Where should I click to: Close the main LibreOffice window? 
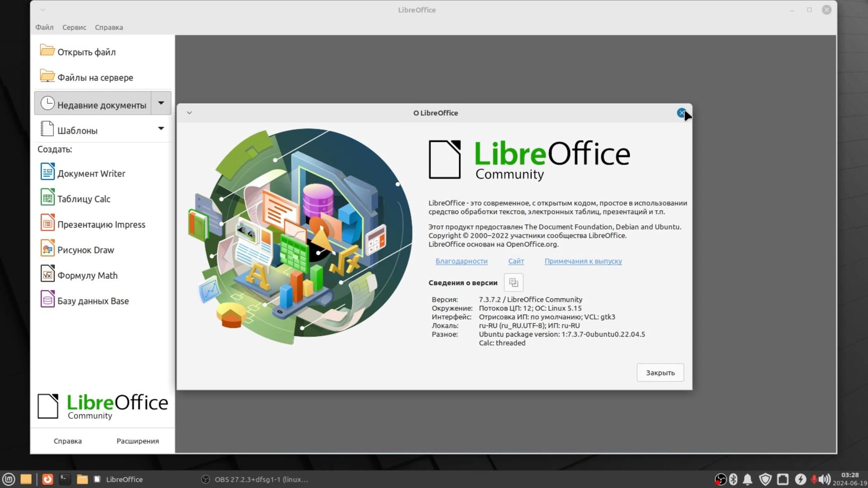pyautogui.click(x=826, y=10)
